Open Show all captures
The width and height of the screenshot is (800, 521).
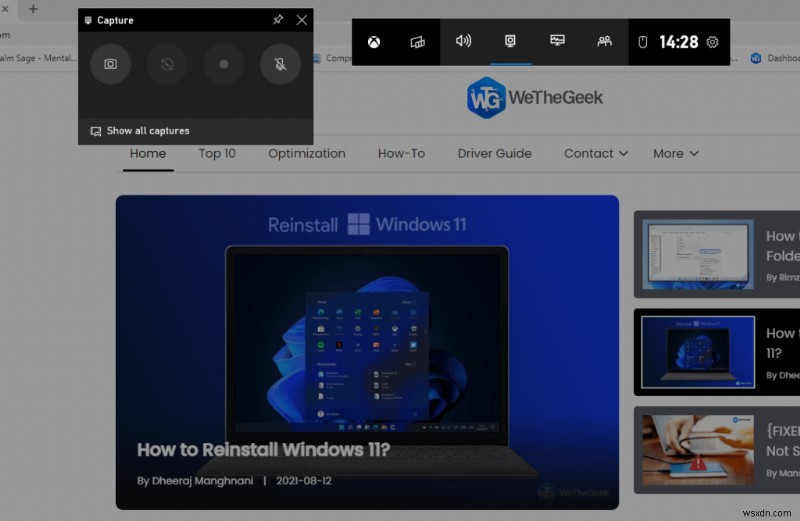click(140, 131)
